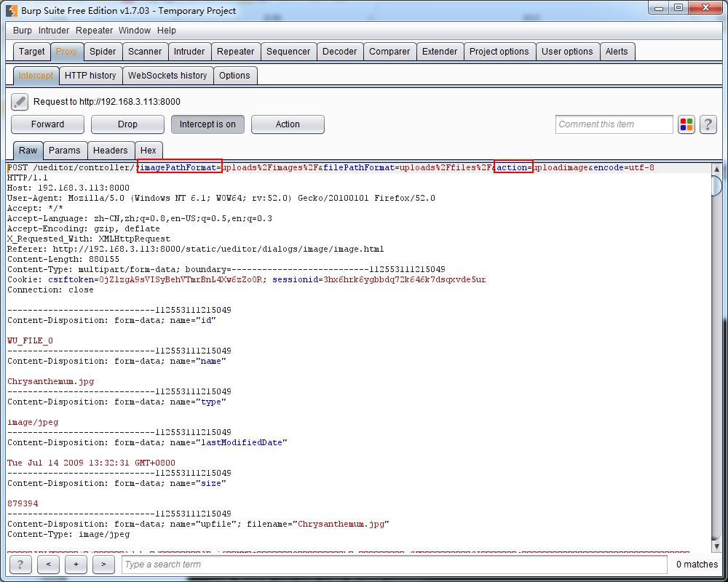Switch to the Extender tab
728x582 pixels.
pos(440,52)
